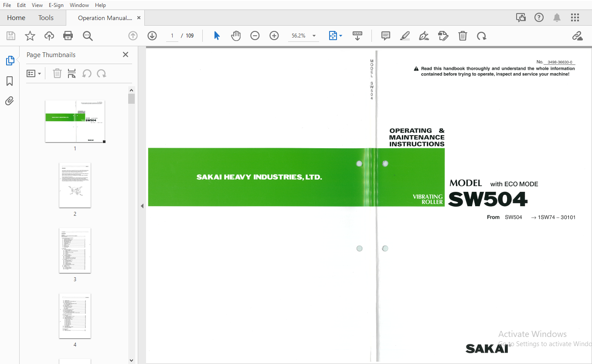Share link icon at top right

coord(577,36)
